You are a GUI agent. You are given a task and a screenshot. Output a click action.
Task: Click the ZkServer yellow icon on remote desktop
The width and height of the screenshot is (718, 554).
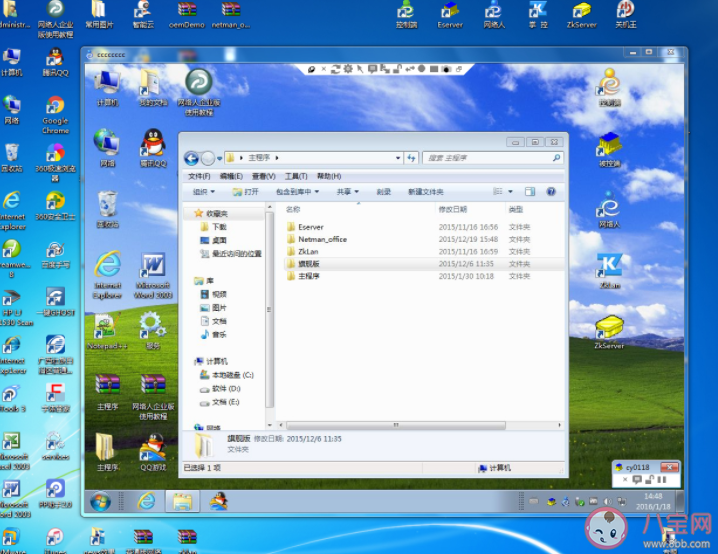609,327
